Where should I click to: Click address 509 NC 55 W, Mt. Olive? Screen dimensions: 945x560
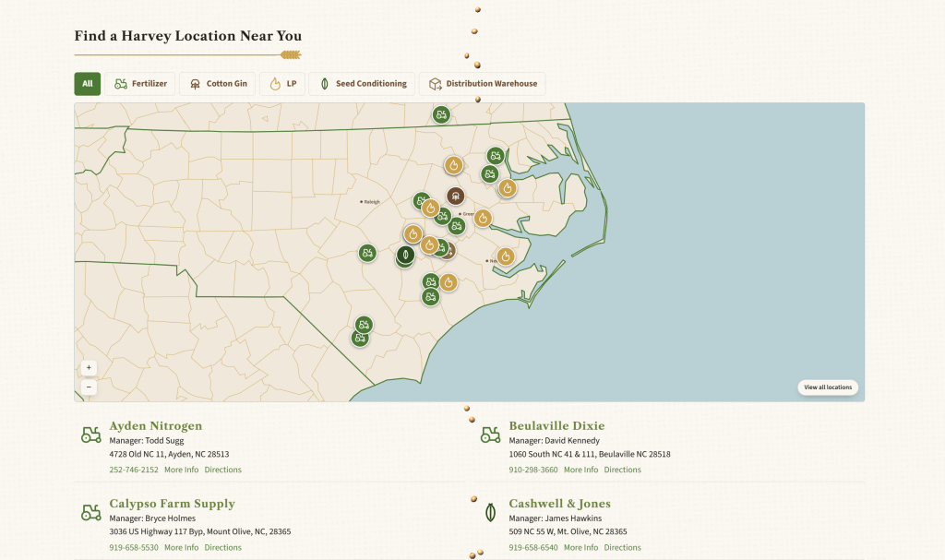[x=568, y=531]
